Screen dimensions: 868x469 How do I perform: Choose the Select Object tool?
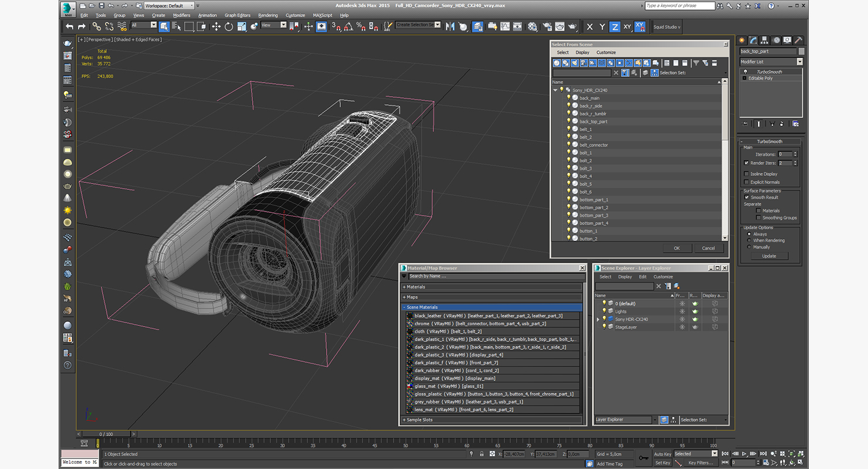tap(164, 26)
